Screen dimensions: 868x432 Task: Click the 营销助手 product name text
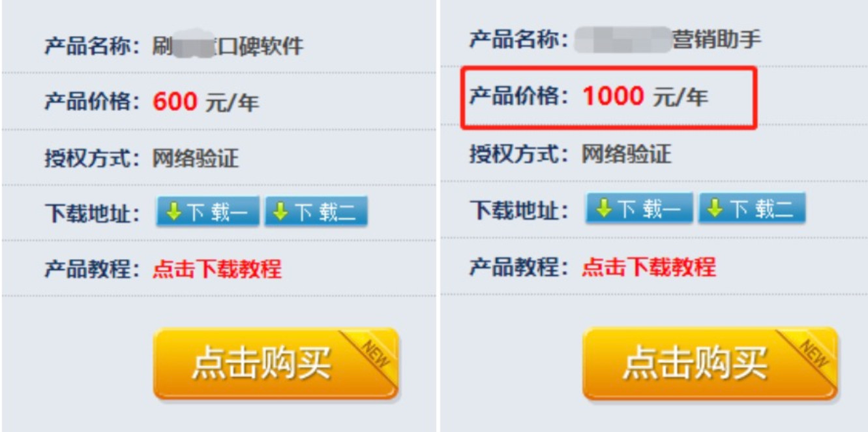pyautogui.click(x=668, y=39)
